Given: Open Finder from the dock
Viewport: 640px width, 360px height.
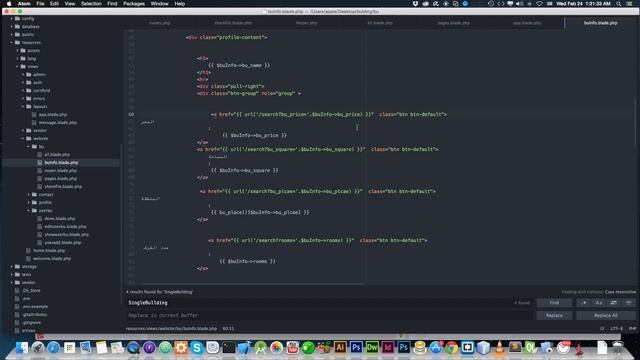Looking at the screenshot, I should pos(22,347).
